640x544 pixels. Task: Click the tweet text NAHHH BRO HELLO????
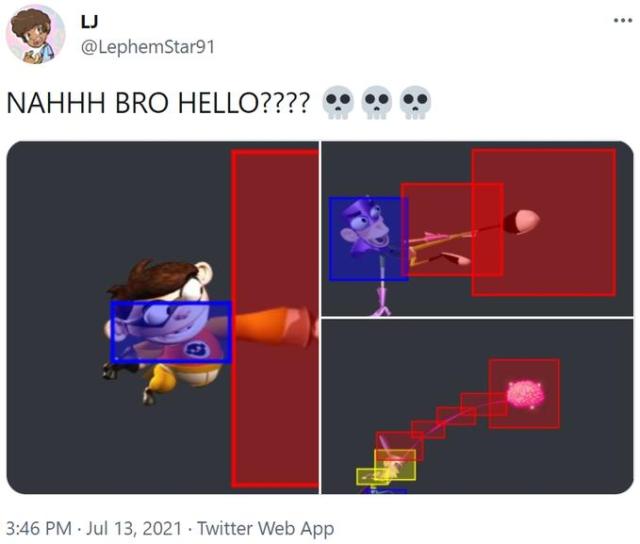point(158,102)
